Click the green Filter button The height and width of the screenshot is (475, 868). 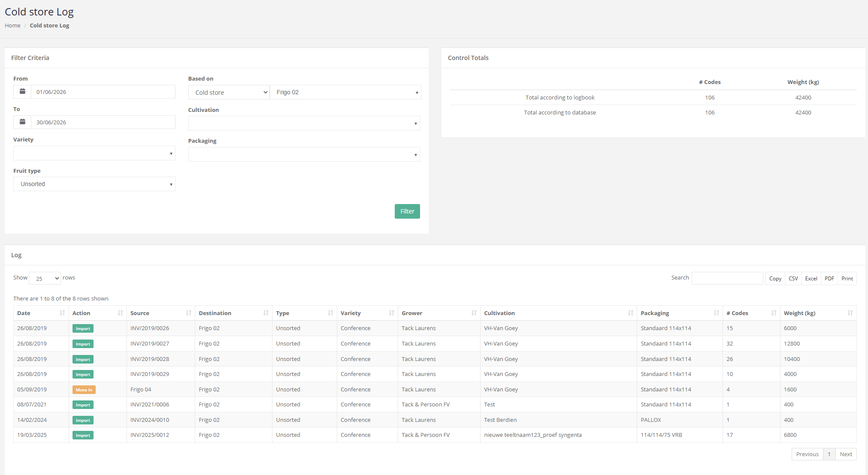(x=407, y=211)
